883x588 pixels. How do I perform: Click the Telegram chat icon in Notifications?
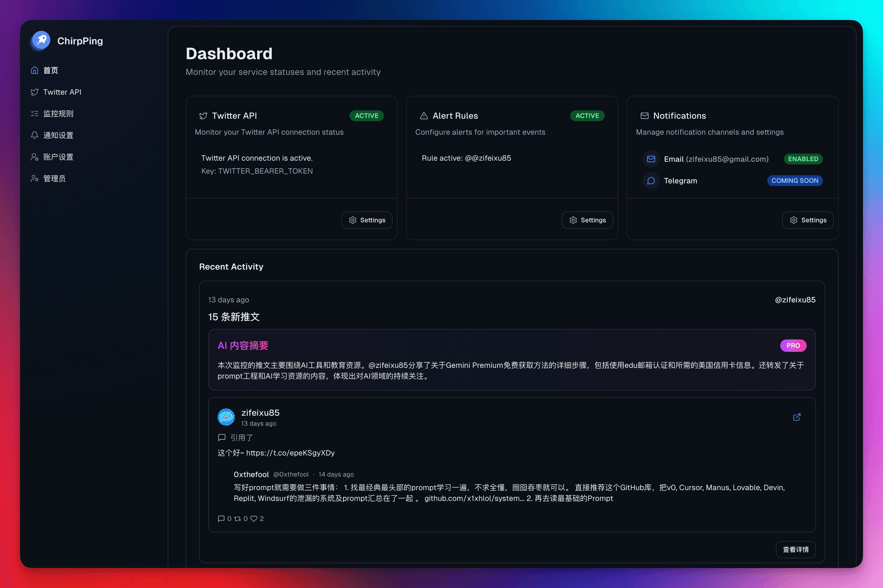pos(651,181)
